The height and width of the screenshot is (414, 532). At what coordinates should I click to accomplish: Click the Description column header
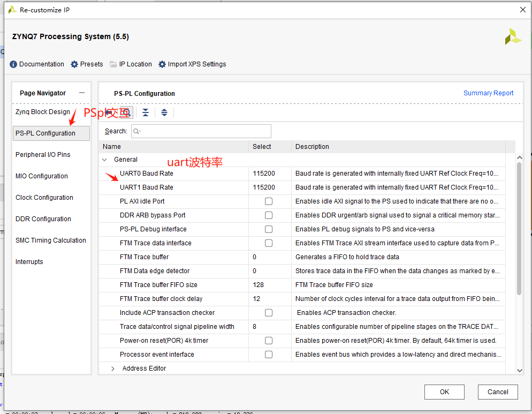pos(398,147)
